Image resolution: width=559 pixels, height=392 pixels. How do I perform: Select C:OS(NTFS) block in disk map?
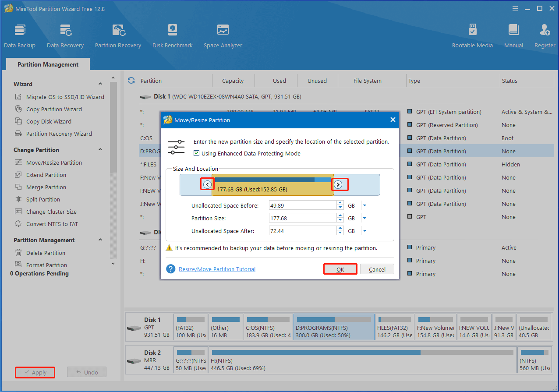(x=268, y=327)
